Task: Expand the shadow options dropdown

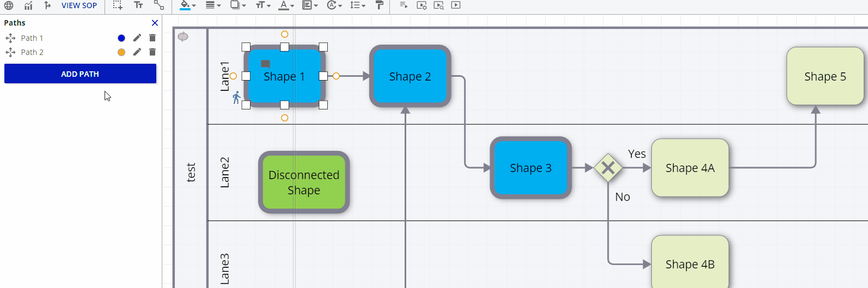Action: pos(238,5)
